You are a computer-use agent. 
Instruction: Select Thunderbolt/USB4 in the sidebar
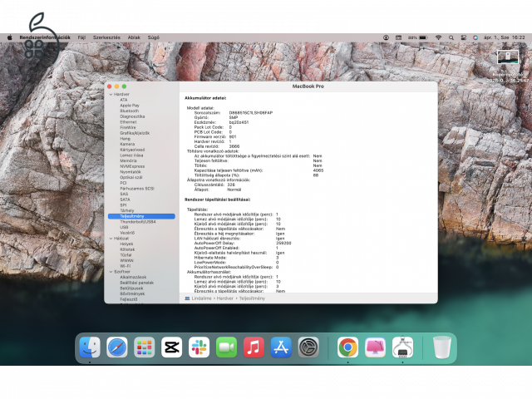click(138, 222)
